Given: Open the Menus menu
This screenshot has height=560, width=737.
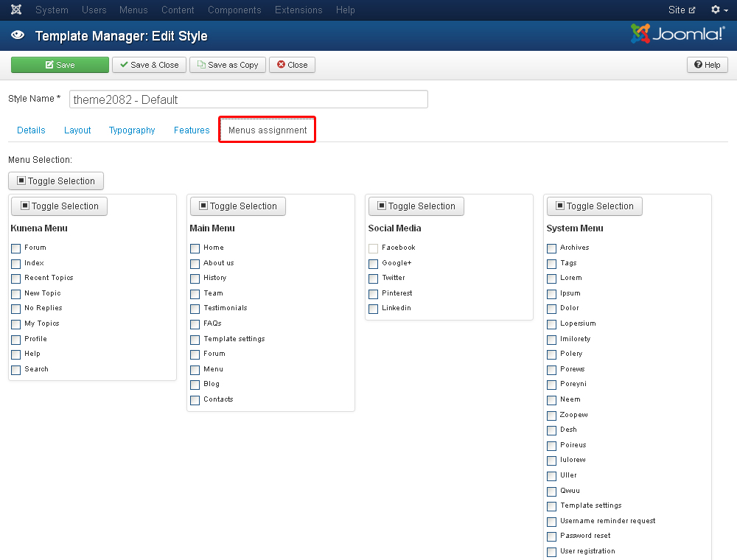Looking at the screenshot, I should [133, 10].
